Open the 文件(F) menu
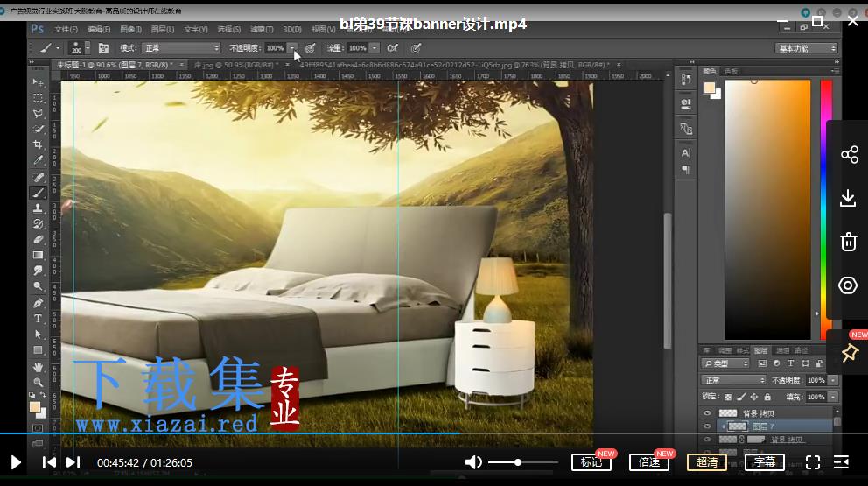 (66, 29)
